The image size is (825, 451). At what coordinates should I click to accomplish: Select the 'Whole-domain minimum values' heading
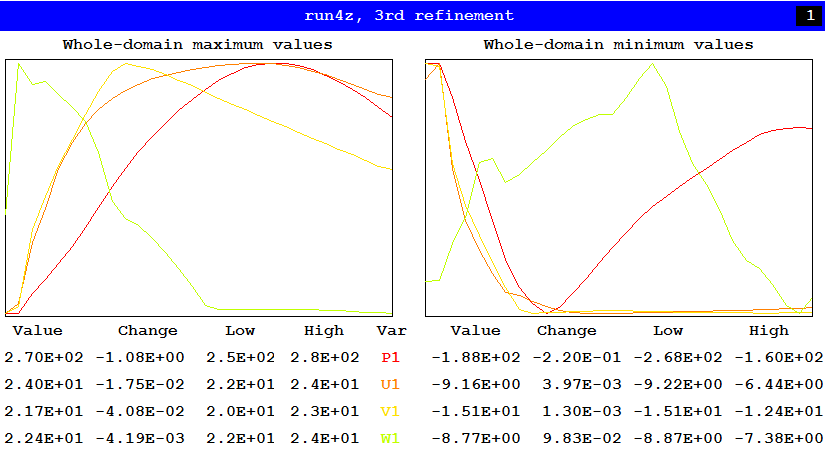(618, 45)
